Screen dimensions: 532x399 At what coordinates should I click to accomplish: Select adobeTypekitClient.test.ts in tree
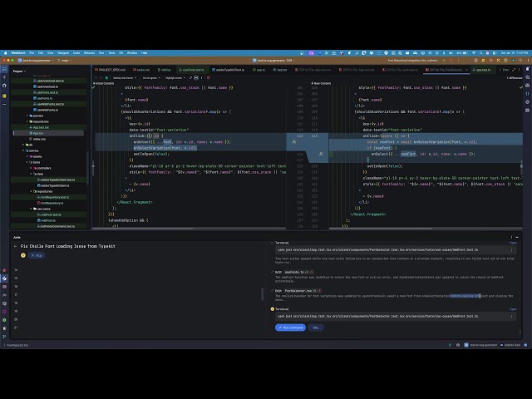click(x=57, y=180)
